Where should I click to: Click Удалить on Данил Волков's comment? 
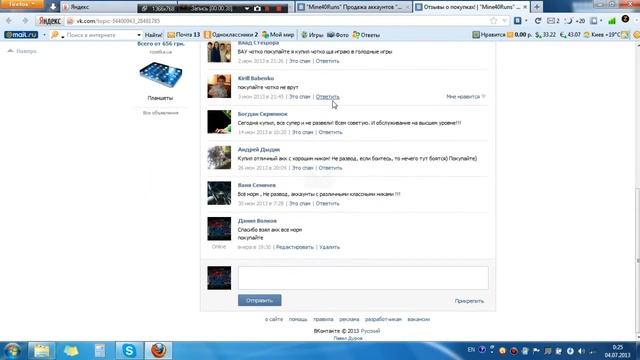pyautogui.click(x=329, y=247)
